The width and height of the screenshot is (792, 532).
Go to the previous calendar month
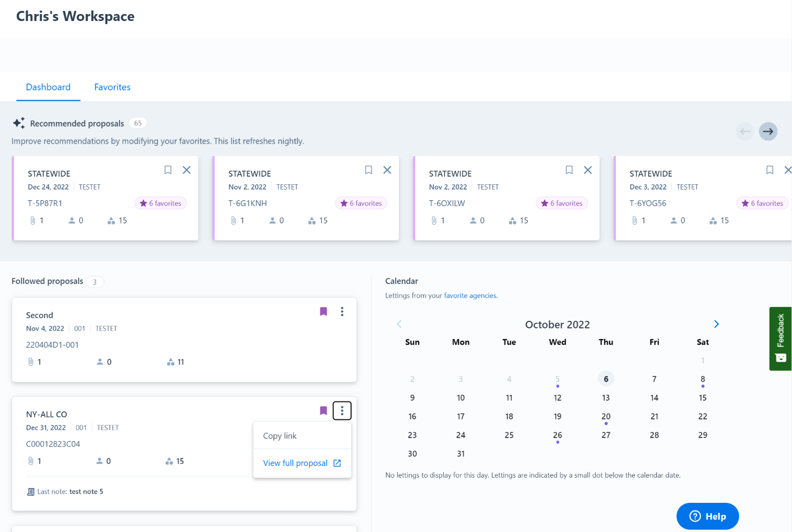click(x=399, y=324)
